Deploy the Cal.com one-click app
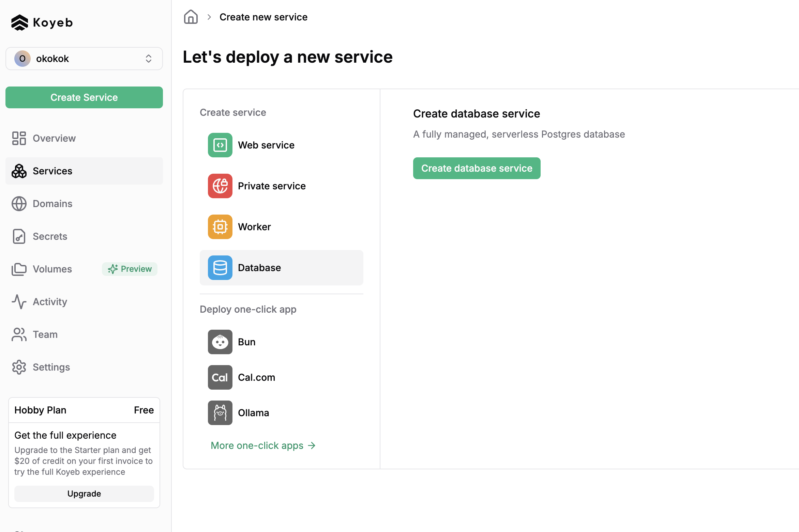The width and height of the screenshot is (799, 532). [x=256, y=377]
